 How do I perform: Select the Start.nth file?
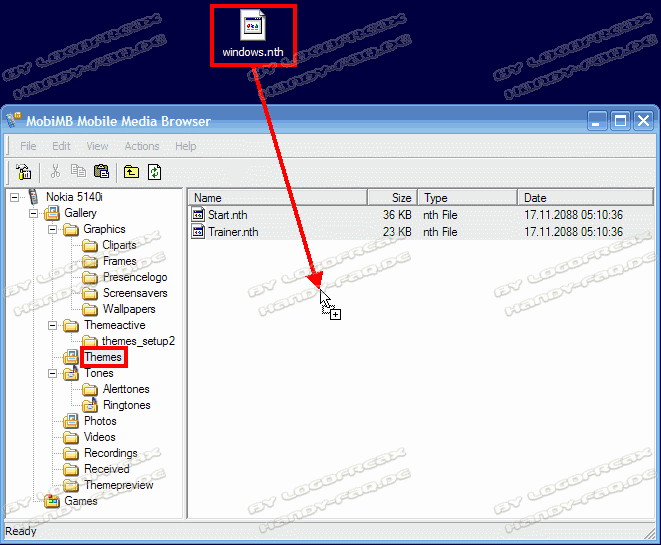pyautogui.click(x=228, y=215)
